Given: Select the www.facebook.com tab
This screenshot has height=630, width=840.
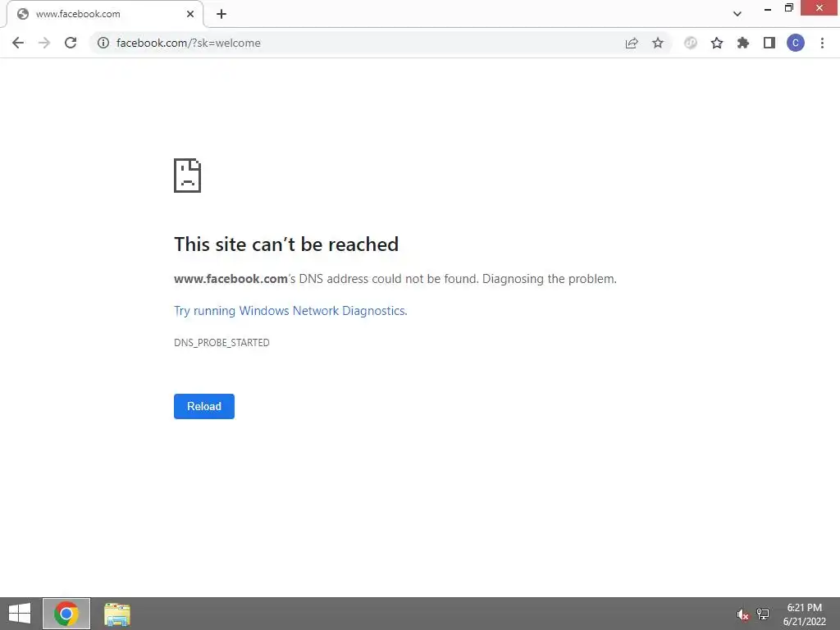Looking at the screenshot, I should (105, 14).
